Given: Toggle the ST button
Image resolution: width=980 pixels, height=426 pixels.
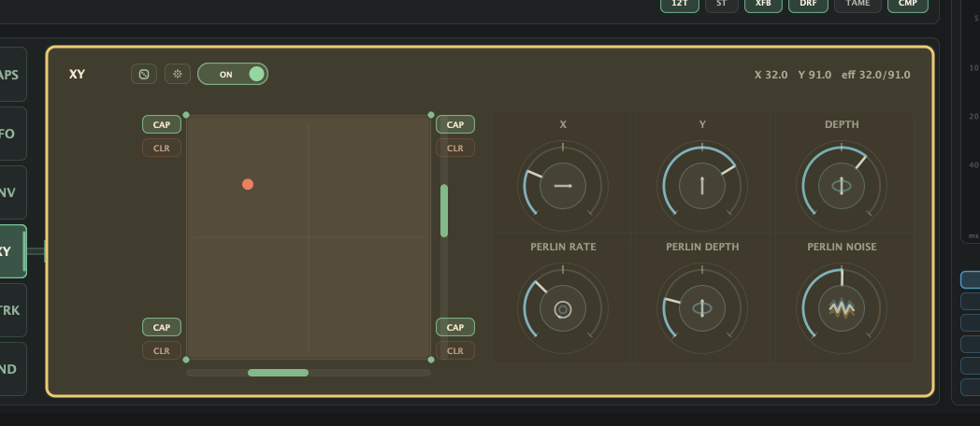Looking at the screenshot, I should coord(722,4).
